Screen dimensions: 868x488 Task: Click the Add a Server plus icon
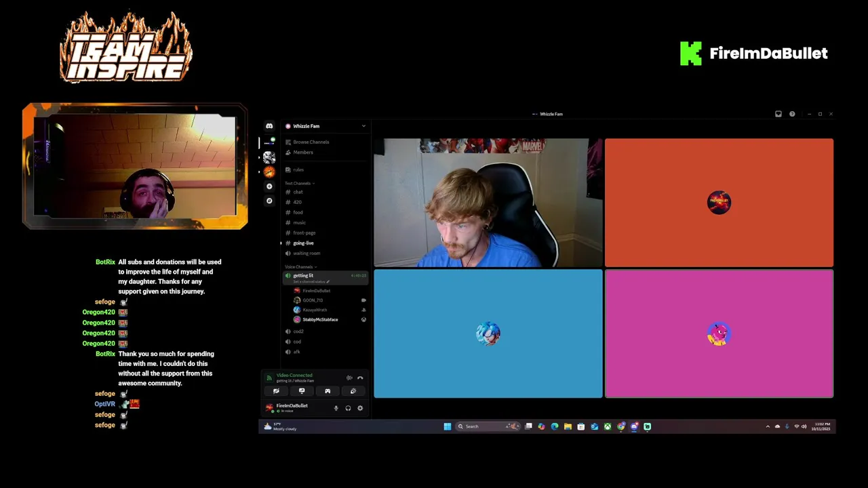coord(269,186)
